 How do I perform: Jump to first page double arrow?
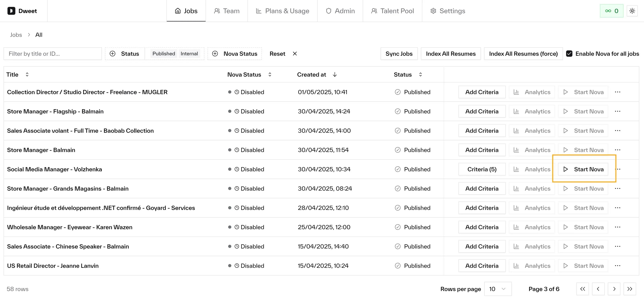pos(582,289)
